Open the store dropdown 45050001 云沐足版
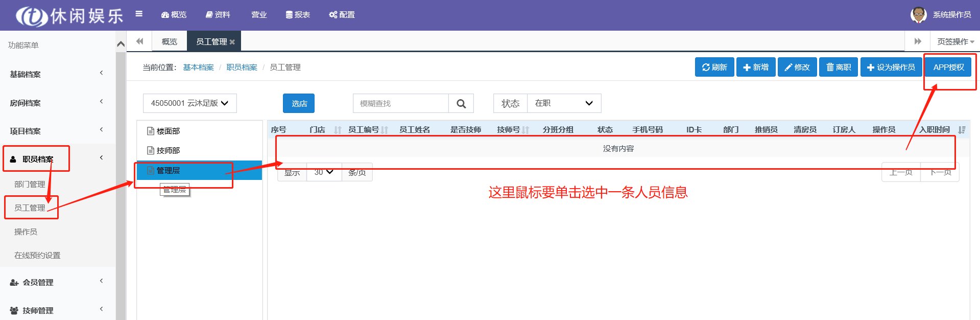This screenshot has height=320, width=980. tap(189, 103)
